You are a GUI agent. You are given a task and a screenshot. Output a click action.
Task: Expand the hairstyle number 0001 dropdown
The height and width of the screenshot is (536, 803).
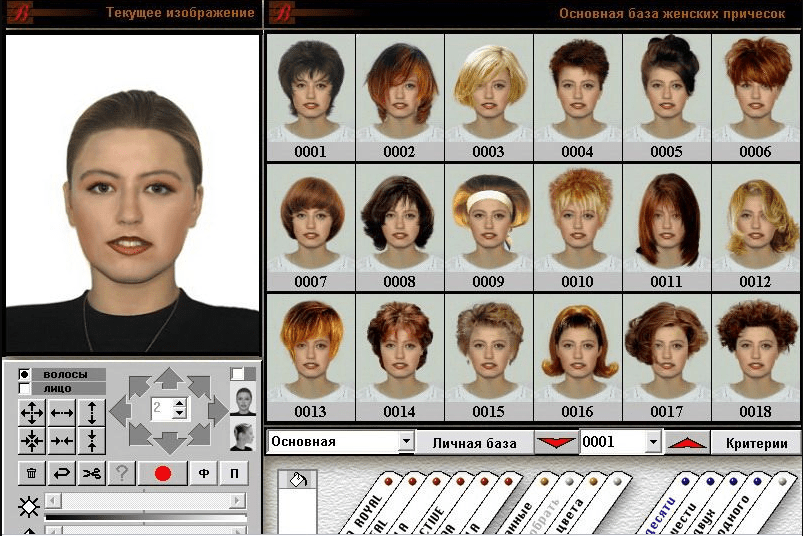point(654,442)
